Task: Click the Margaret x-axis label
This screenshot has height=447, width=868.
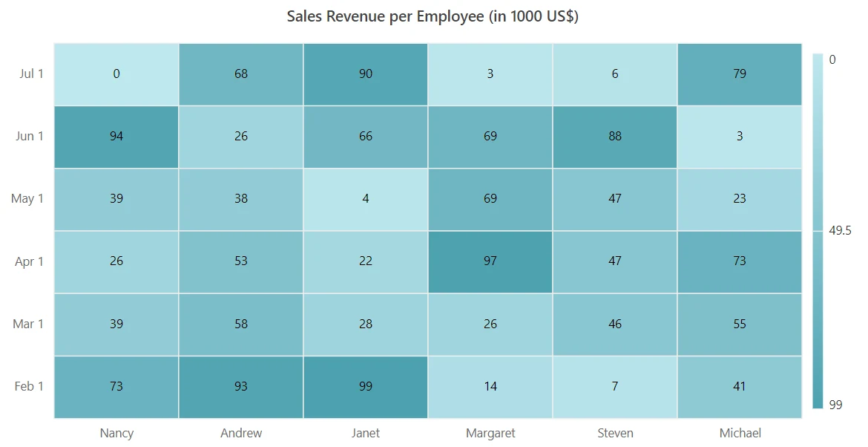Action: point(490,433)
